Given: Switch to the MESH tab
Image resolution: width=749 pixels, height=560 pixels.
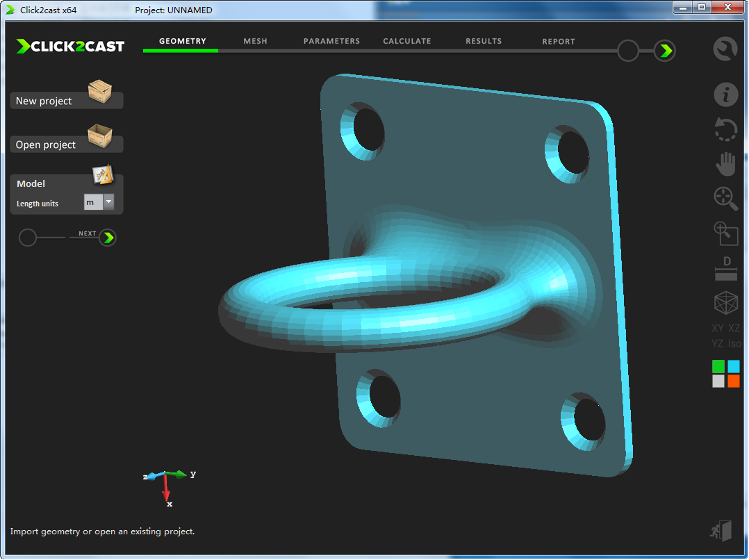Looking at the screenshot, I should 255,41.
